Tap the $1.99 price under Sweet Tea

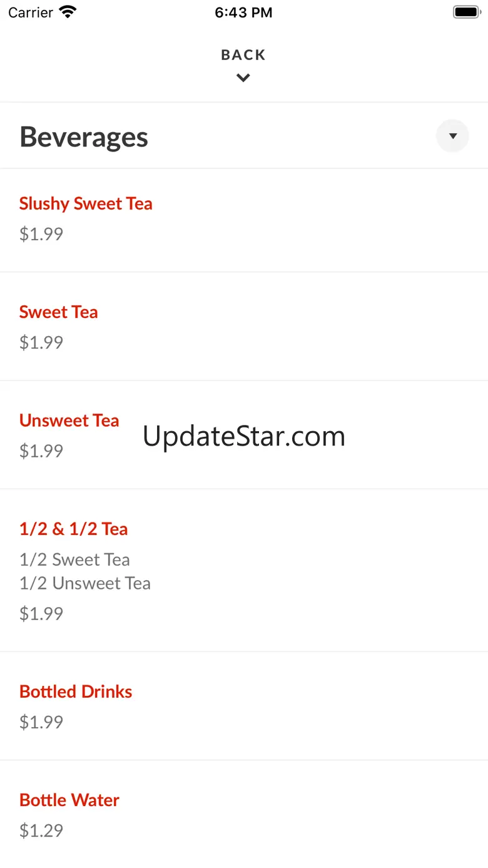click(41, 342)
